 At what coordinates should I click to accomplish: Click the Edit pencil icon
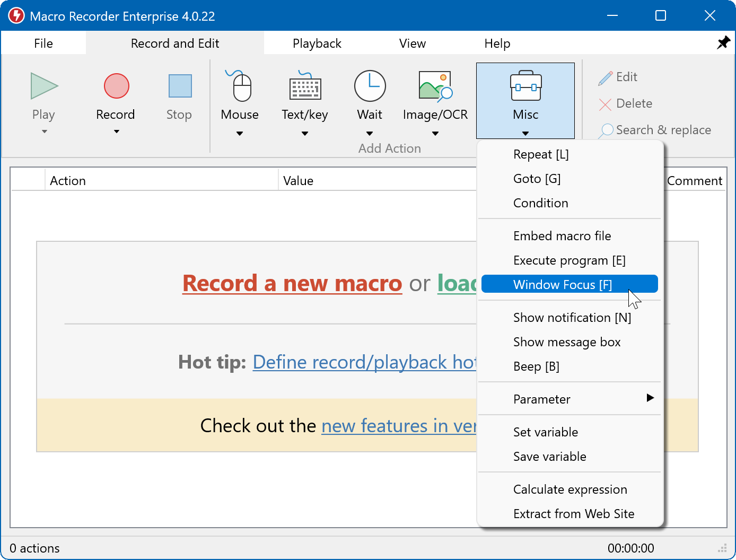click(604, 77)
